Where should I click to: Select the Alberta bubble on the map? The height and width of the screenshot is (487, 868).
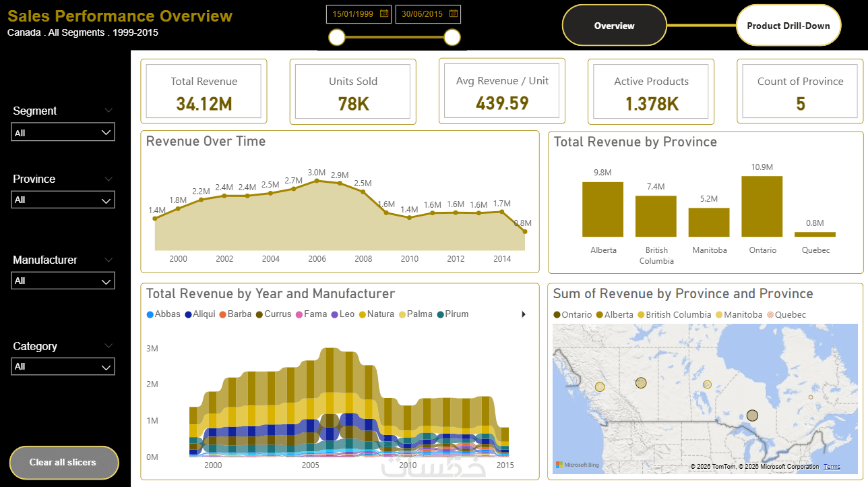click(641, 382)
